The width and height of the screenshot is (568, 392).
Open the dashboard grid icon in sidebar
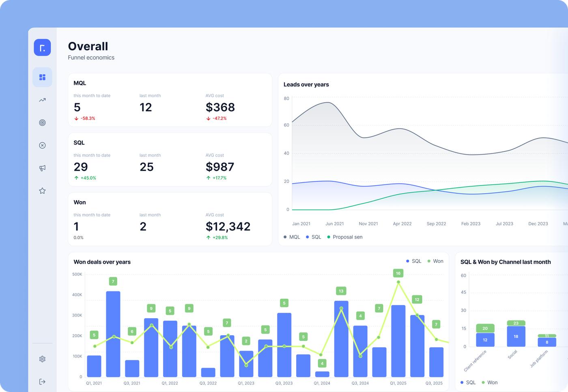(42, 77)
